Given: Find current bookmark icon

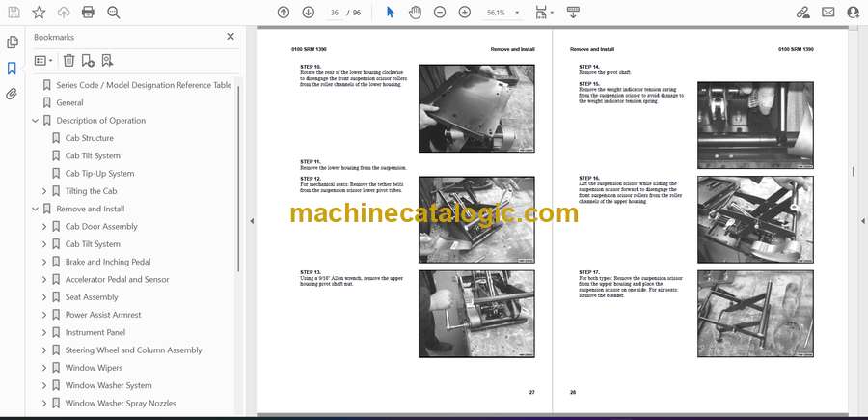Looking at the screenshot, I should (107, 61).
